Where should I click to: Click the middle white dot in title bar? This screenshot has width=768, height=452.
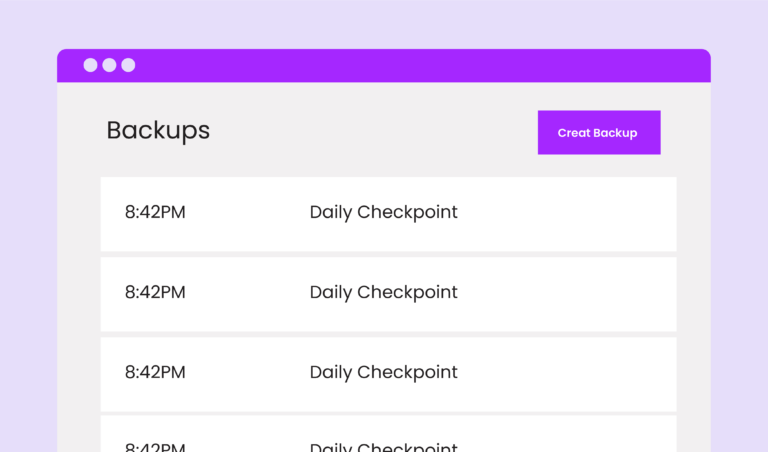(109, 65)
